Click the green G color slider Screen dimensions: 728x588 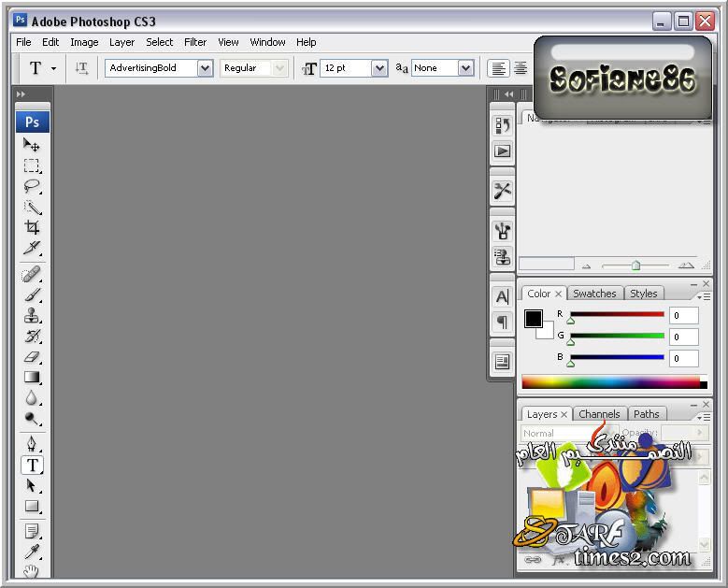(x=617, y=337)
